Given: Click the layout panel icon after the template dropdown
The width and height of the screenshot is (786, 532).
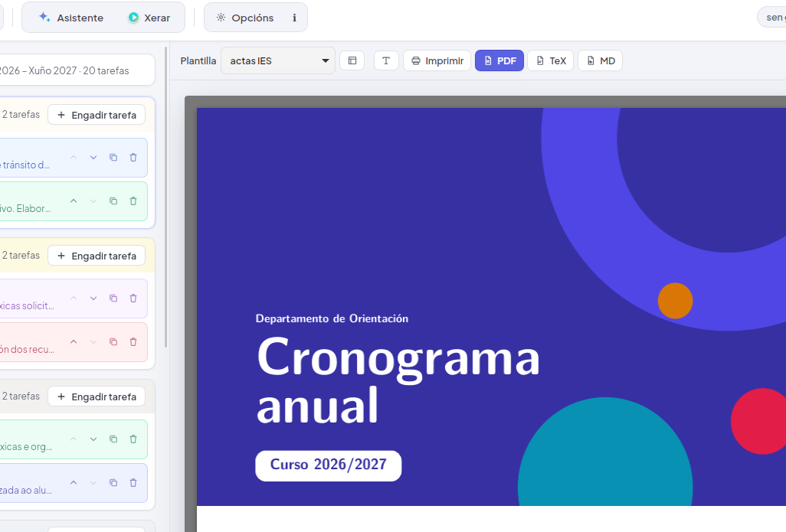Looking at the screenshot, I should [x=352, y=60].
